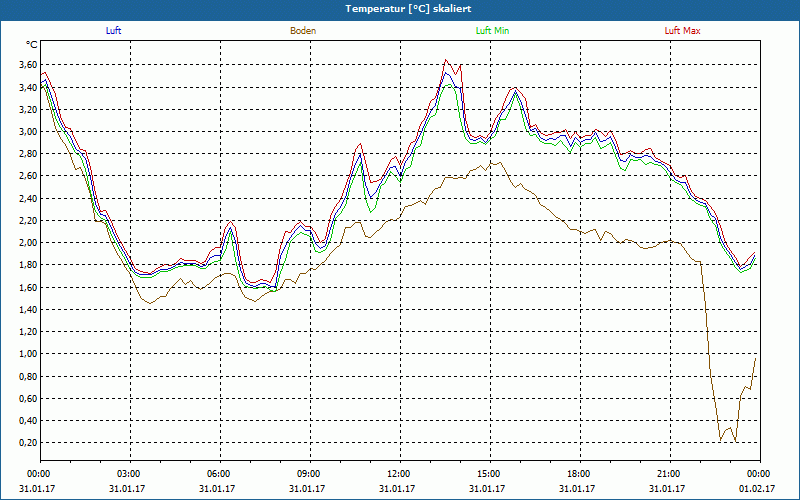Screen dimensions: 800x500
Task: Click the 01.02.17 date label
Action: [757, 488]
